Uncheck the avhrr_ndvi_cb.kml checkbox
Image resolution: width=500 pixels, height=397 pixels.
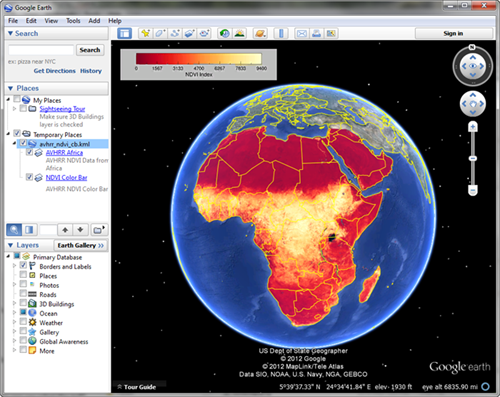point(23,143)
